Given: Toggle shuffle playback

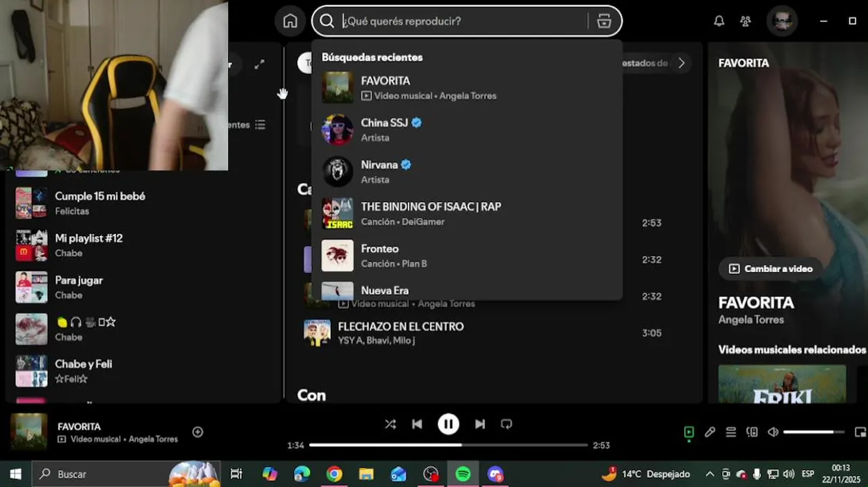Looking at the screenshot, I should click(390, 424).
